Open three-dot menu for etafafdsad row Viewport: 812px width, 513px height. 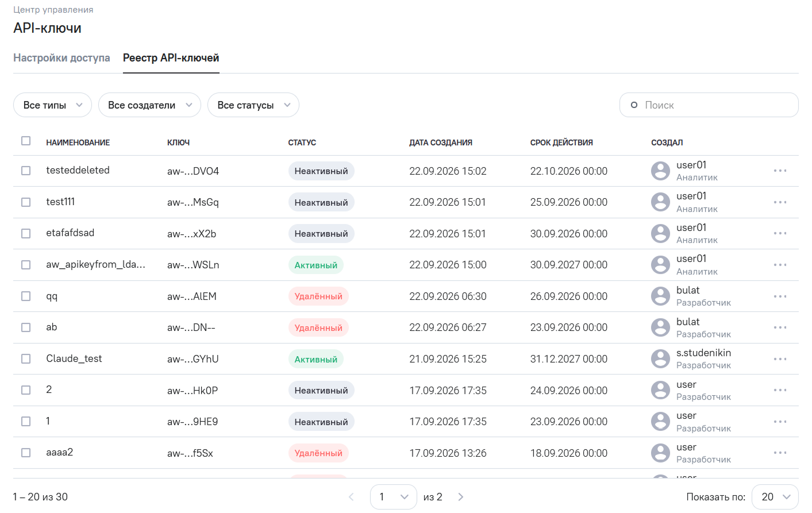[780, 233]
